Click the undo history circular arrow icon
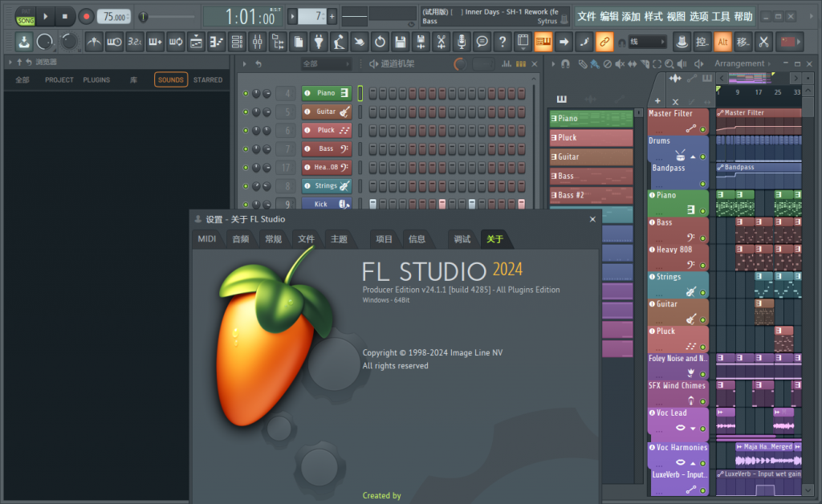The image size is (822, 504). pos(380,42)
